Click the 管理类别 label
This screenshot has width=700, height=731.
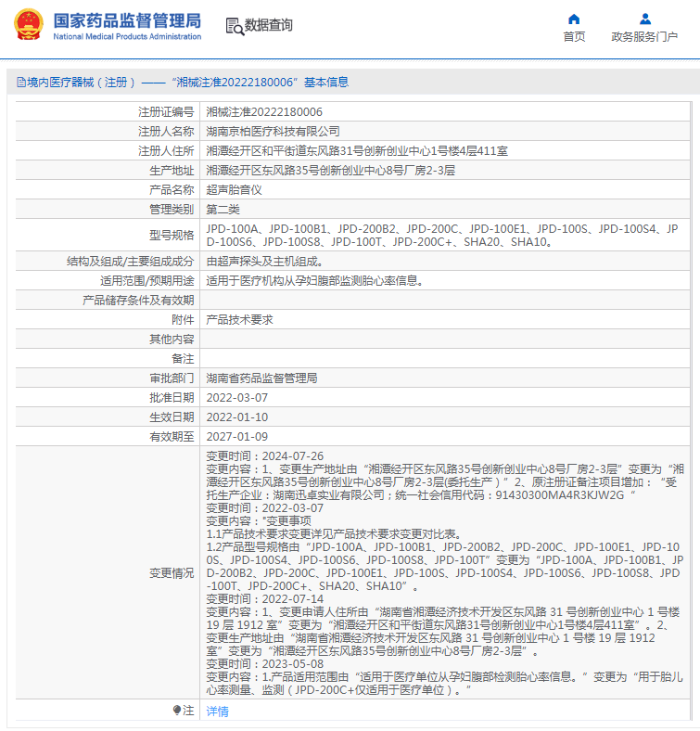[x=172, y=210]
